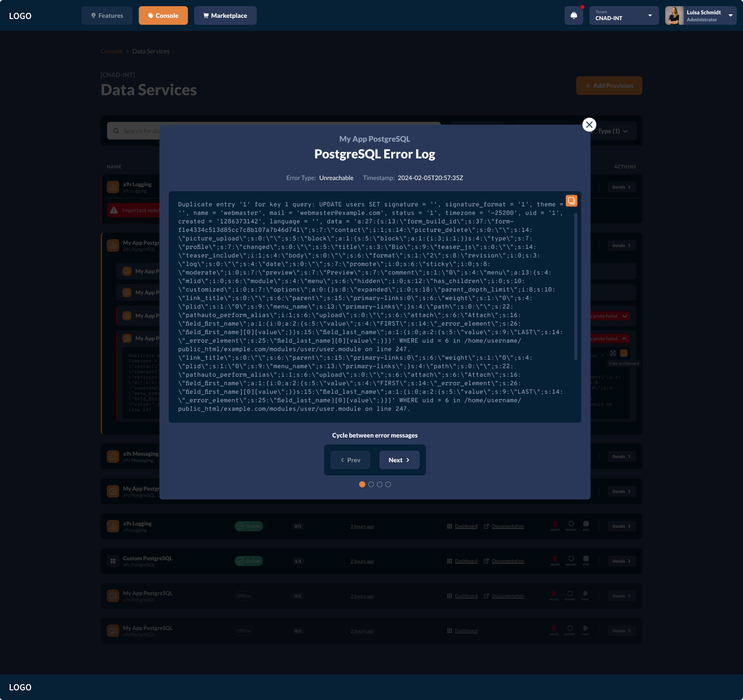Open Details for the a9s Messaging row
The image size is (743, 700).
point(621,457)
